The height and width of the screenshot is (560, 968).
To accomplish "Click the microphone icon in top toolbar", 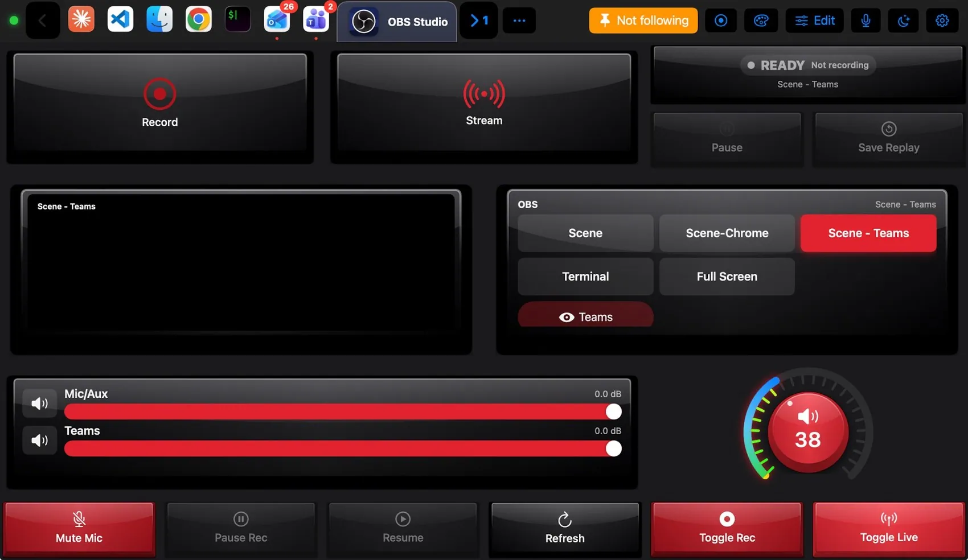I will pos(866,20).
